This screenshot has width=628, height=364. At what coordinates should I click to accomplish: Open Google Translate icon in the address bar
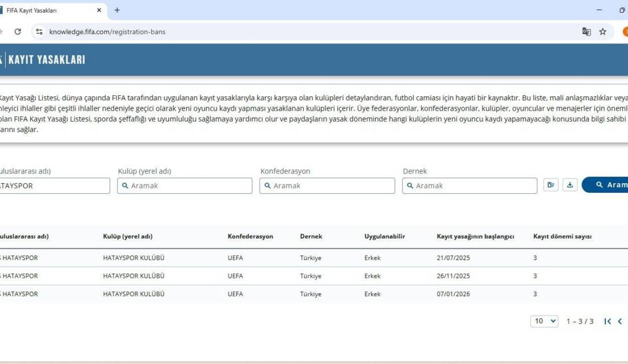[586, 32]
